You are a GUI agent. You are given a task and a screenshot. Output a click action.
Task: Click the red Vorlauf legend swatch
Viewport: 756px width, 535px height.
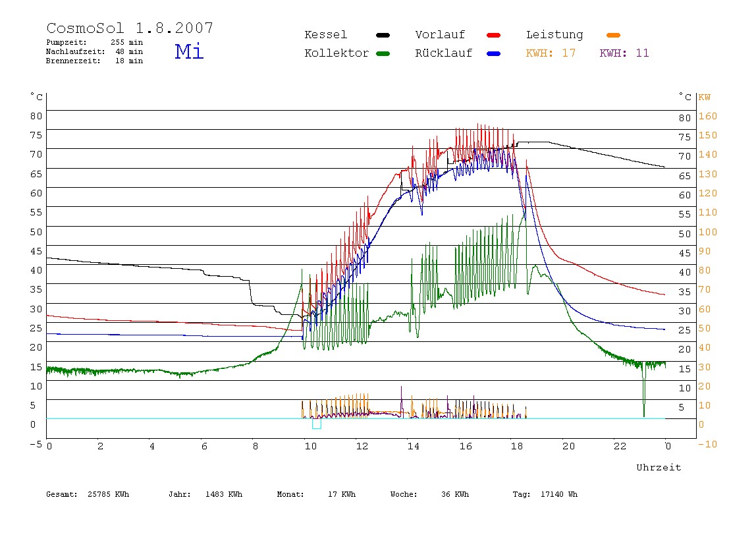494,35
